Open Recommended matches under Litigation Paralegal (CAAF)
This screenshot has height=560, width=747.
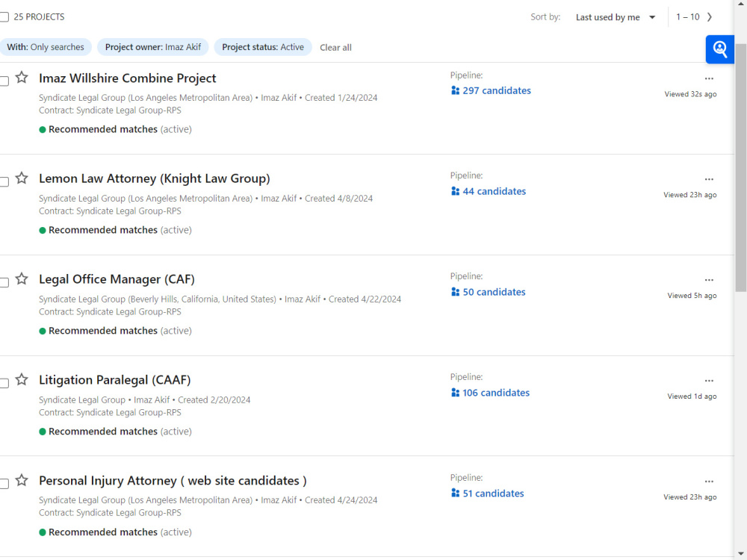[x=103, y=432]
